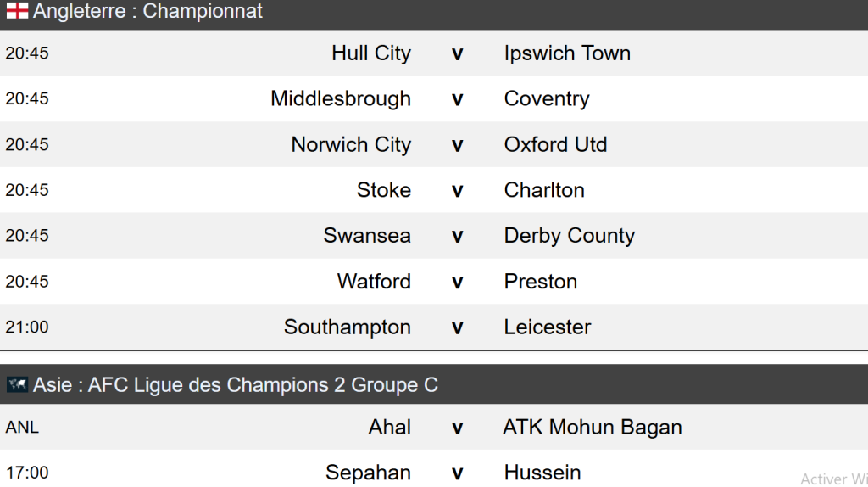
Task: Open Coventry team page
Action: [x=547, y=98]
